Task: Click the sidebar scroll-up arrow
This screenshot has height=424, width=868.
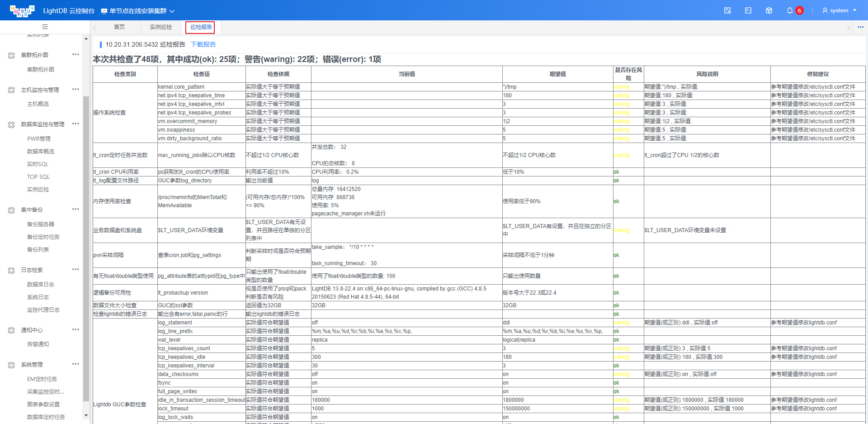Action: tap(86, 38)
